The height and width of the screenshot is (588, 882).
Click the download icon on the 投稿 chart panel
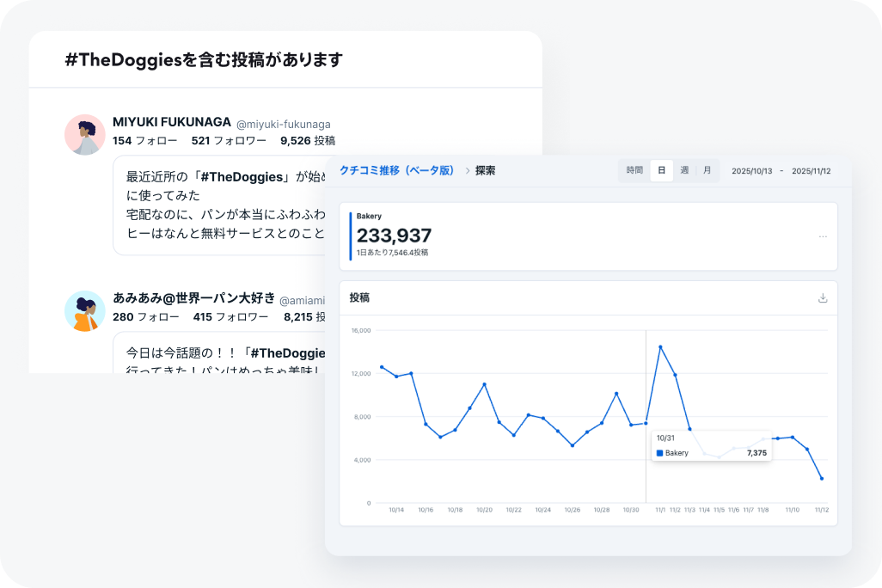[822, 297]
